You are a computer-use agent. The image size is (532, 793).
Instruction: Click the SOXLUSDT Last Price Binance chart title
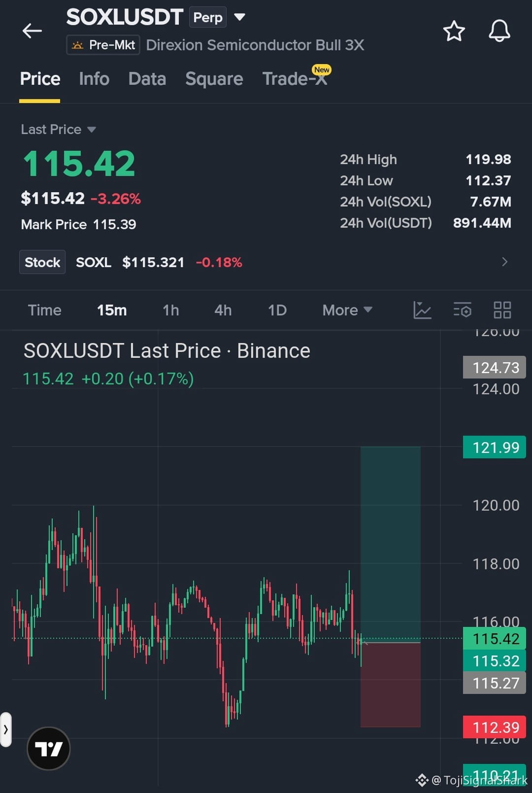coord(167,351)
